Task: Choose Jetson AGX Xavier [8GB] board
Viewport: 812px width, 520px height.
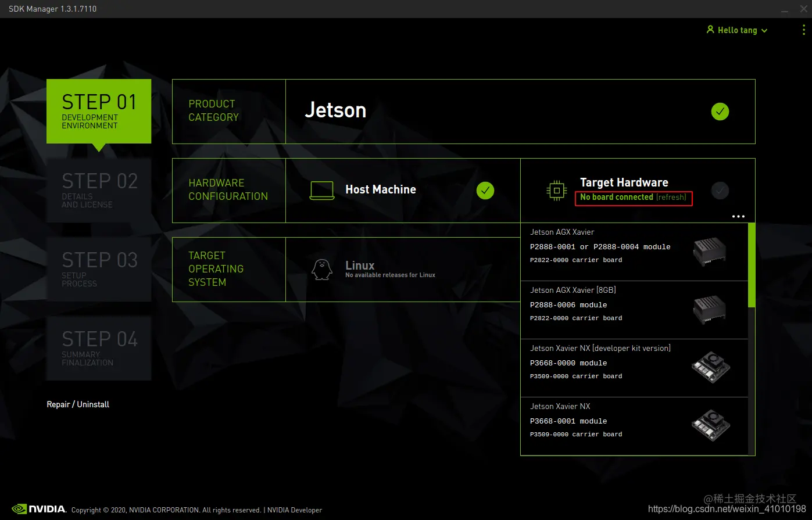Action: pos(634,310)
